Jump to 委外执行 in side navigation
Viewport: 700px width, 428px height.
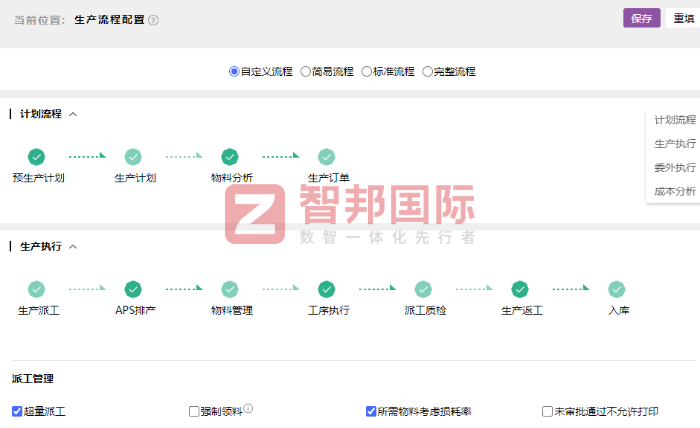click(x=675, y=167)
